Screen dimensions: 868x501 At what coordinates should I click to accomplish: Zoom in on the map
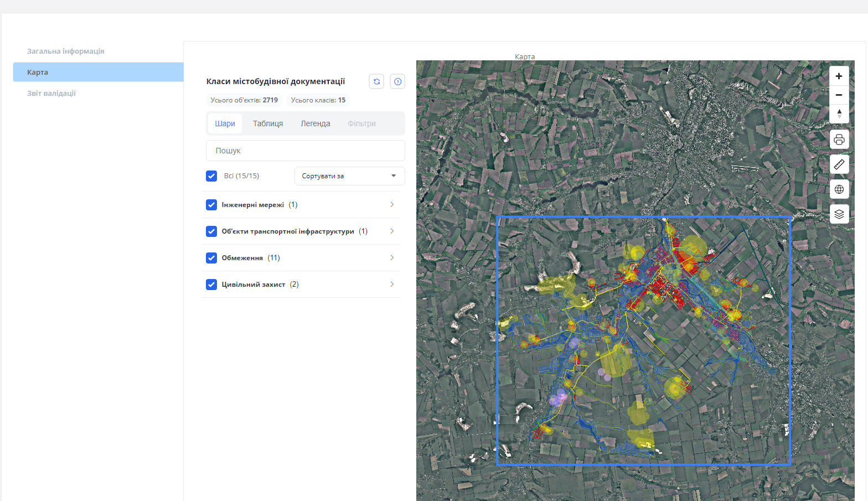click(839, 76)
